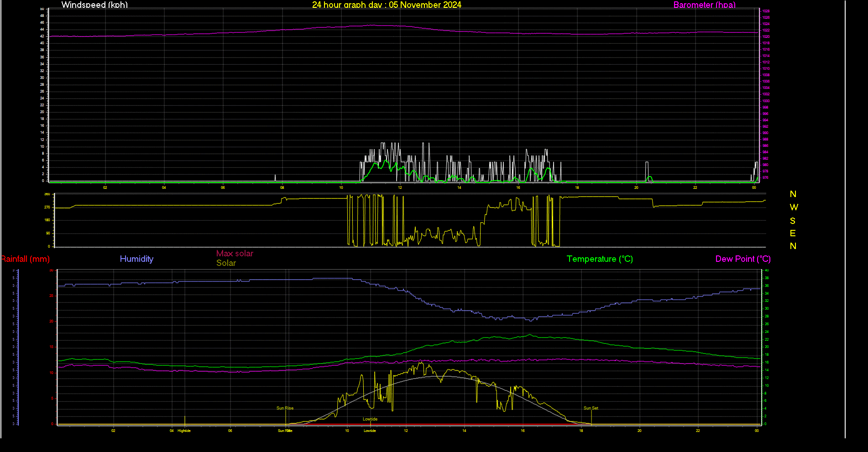Screen dimensions: 868x452
Task: Click the 'S' compass letter
Action: (x=793, y=221)
